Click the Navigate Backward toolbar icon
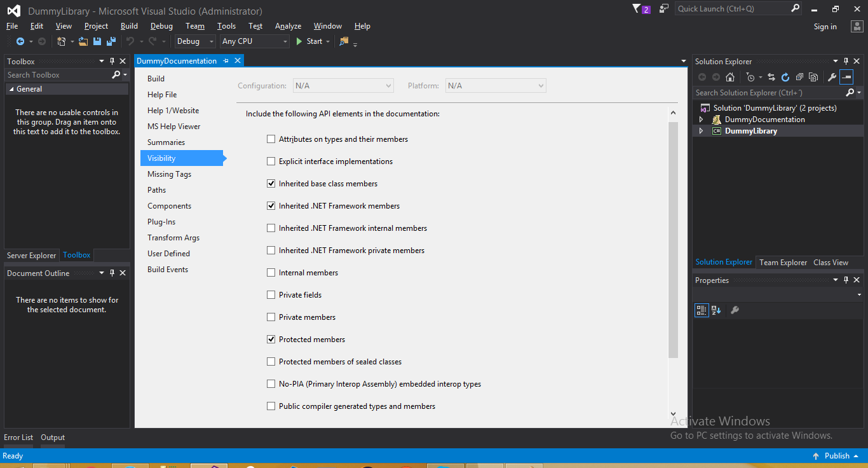868x468 pixels. pyautogui.click(x=20, y=41)
